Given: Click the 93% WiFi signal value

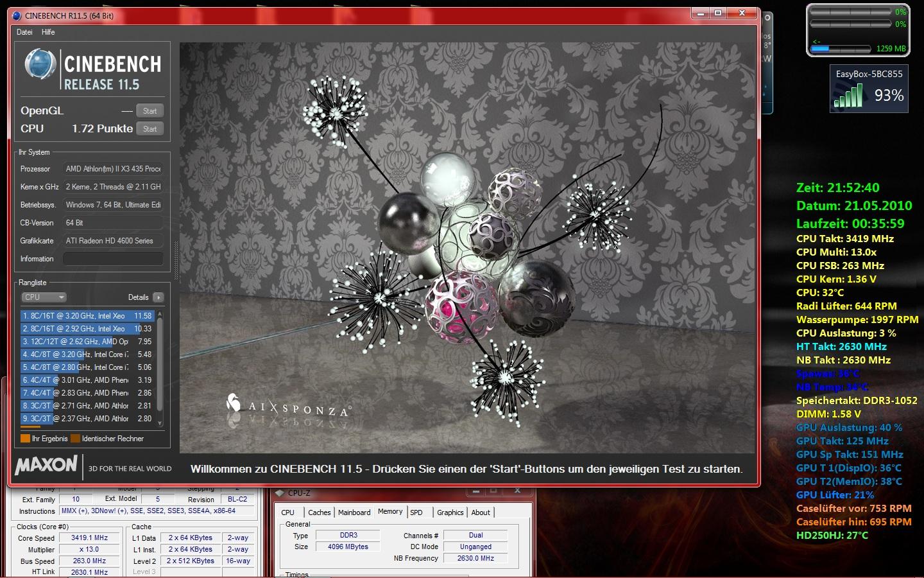Looking at the screenshot, I should 889,96.
